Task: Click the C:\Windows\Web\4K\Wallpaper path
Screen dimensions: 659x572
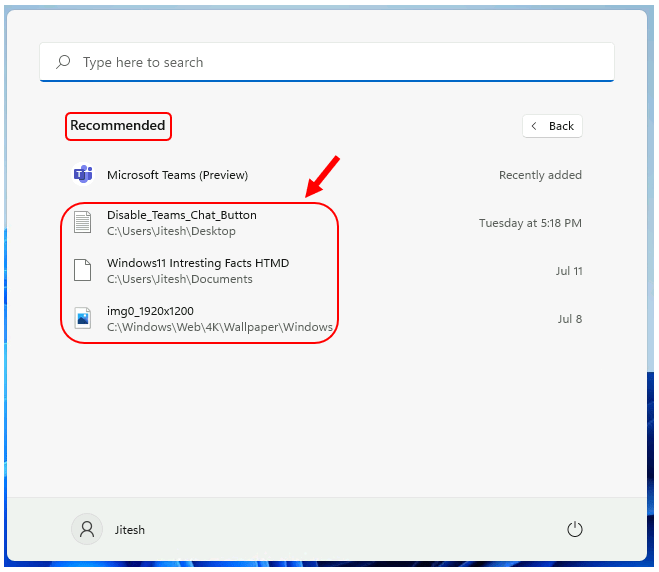Action: click(220, 327)
